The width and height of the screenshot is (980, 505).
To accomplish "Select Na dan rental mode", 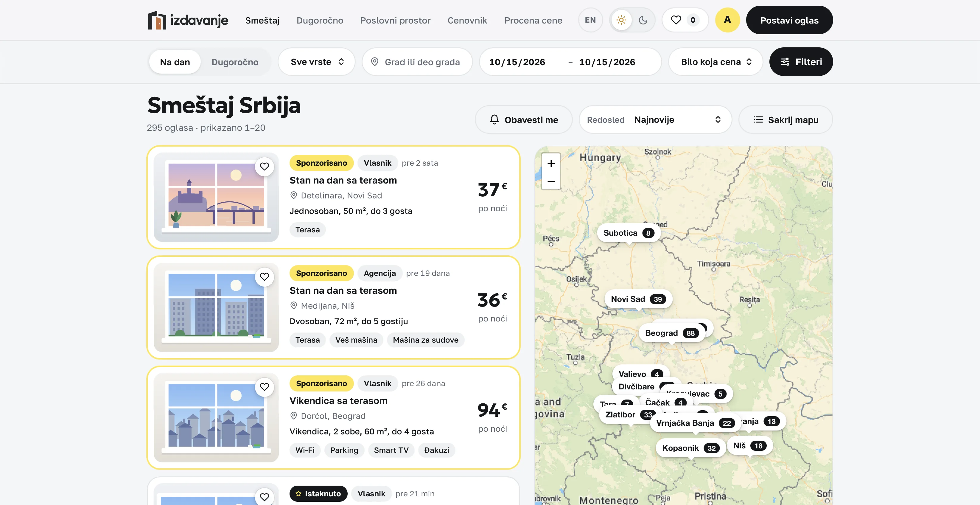I will 175,62.
